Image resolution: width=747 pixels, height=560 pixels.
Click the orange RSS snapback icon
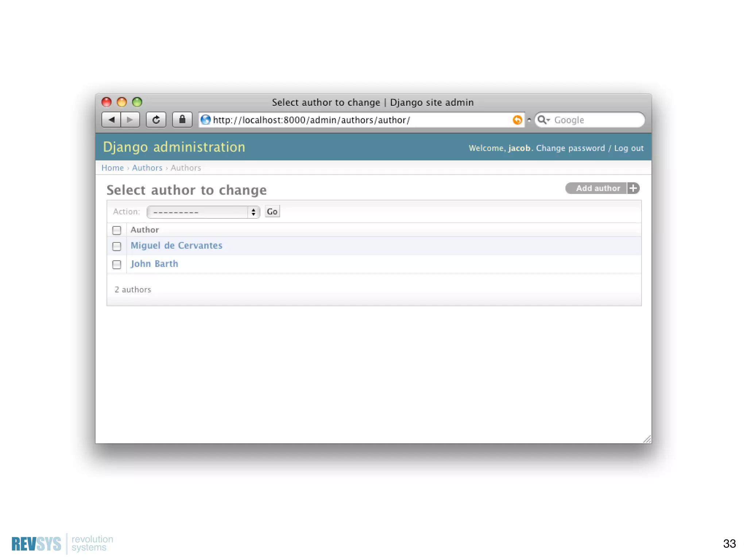click(517, 120)
